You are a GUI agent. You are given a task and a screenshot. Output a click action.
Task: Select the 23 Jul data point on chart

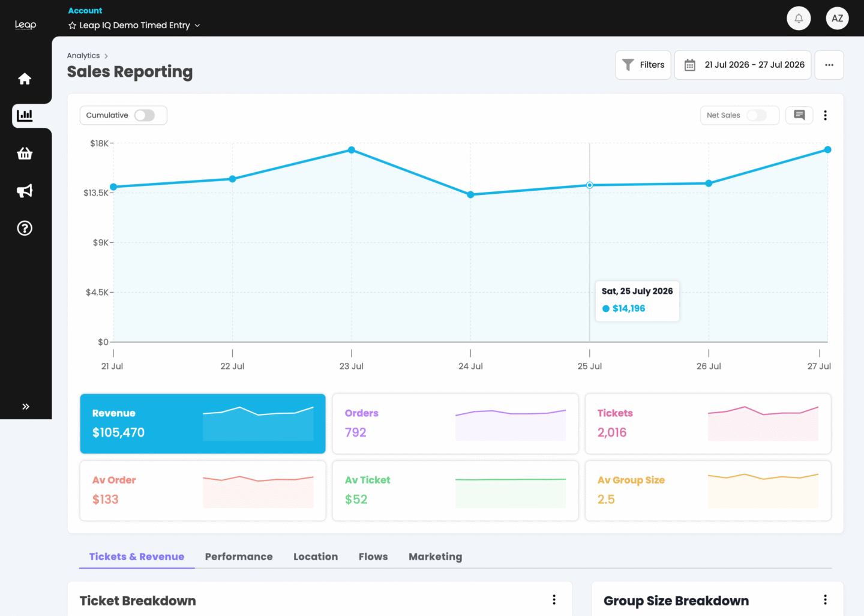coord(352,150)
